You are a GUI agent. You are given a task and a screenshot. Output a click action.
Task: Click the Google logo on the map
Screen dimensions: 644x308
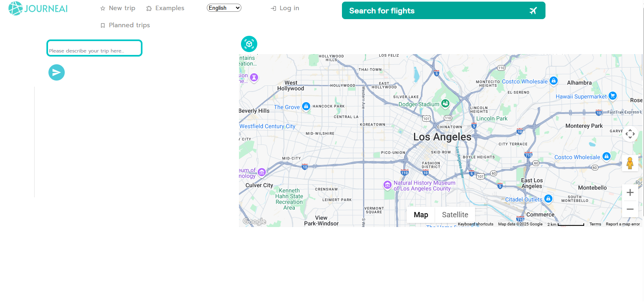(x=254, y=221)
